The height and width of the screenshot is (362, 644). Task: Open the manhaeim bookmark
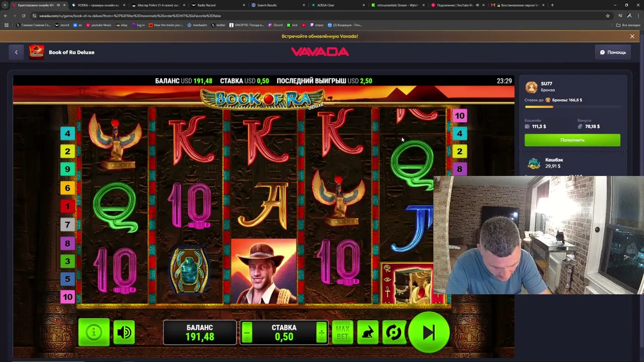pos(197,25)
